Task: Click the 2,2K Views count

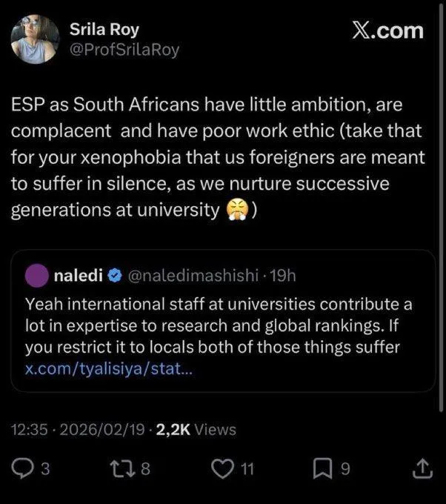Action: (196, 429)
